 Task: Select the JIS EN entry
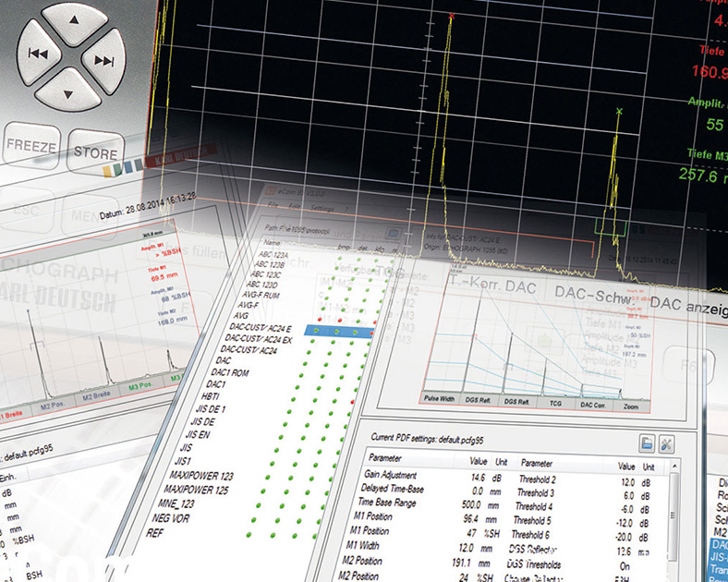pos(198,434)
